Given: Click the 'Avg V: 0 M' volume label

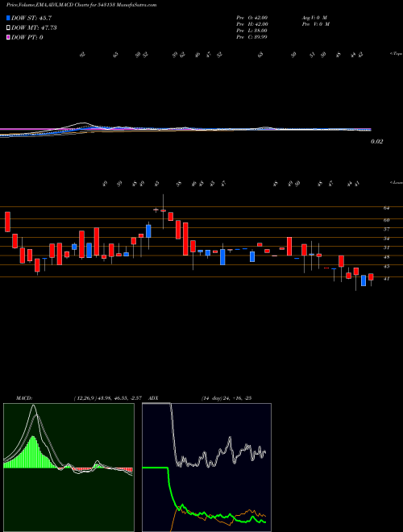Looking at the screenshot, I should [x=314, y=18].
